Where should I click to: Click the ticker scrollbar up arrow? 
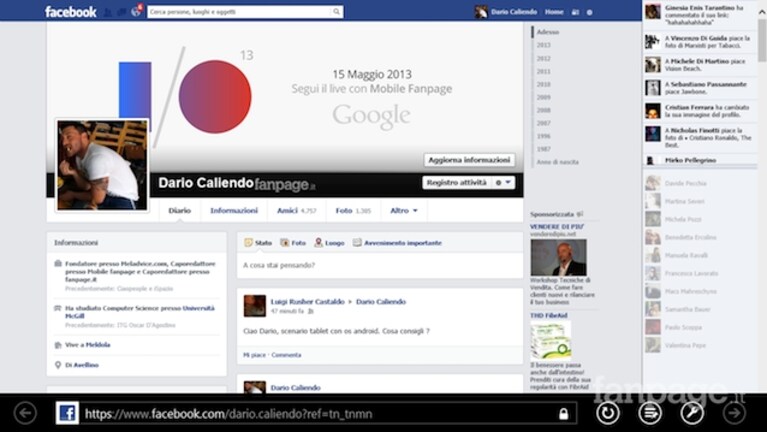click(762, 12)
